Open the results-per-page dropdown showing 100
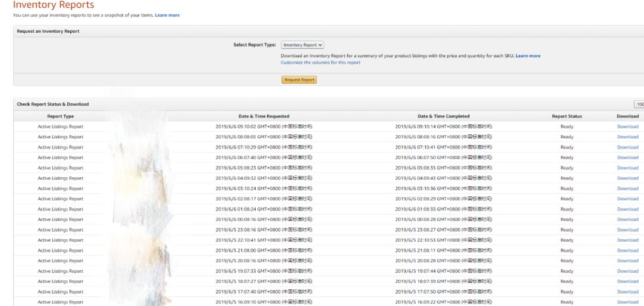The width and height of the screenshot is (644, 306). pos(639,104)
